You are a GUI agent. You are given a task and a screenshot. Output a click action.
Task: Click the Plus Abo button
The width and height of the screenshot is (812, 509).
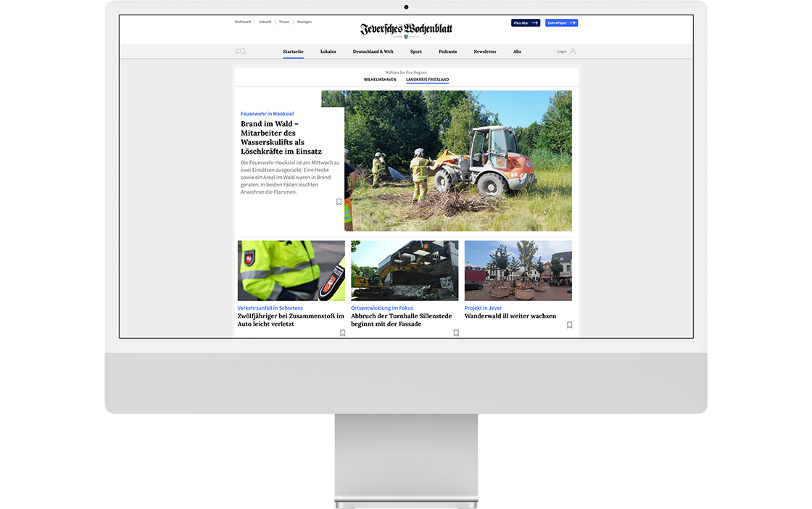click(x=526, y=22)
